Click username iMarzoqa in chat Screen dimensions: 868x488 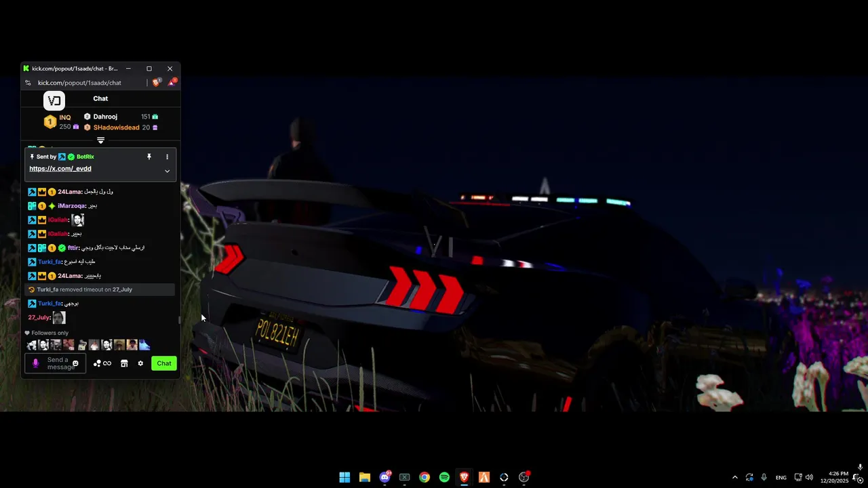[x=71, y=206]
